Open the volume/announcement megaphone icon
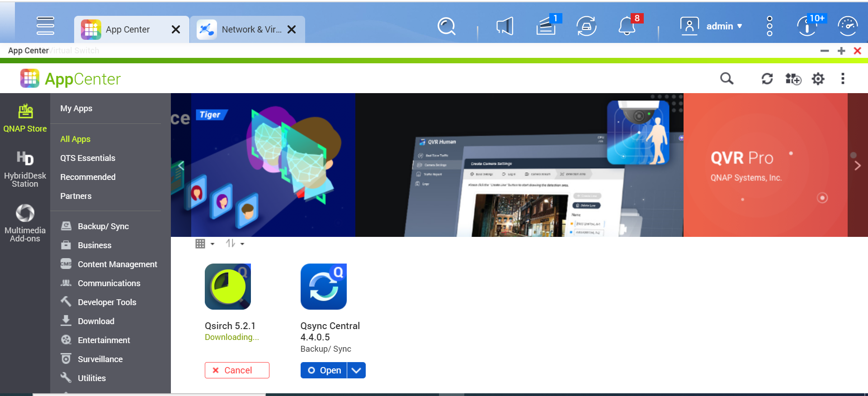 505,26
